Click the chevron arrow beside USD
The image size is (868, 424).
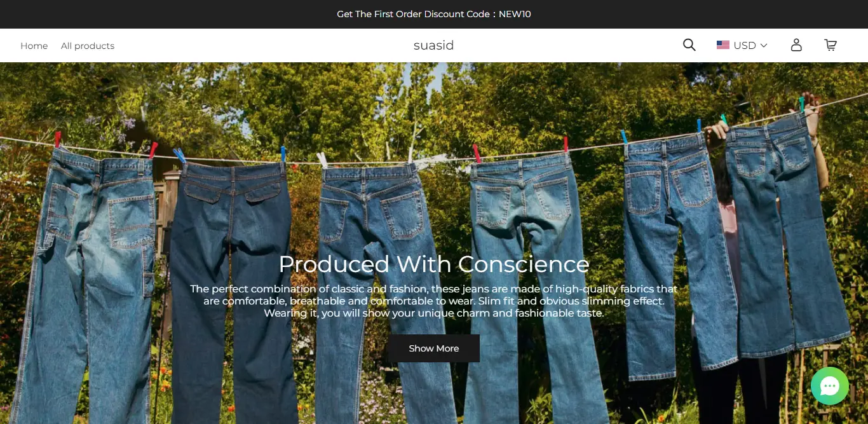point(764,46)
